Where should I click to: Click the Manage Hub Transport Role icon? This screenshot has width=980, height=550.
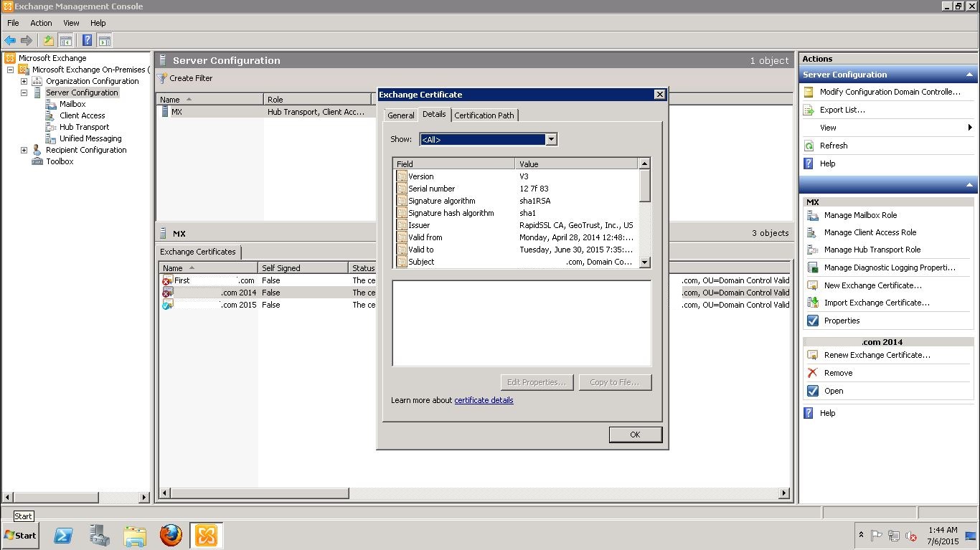pos(813,250)
